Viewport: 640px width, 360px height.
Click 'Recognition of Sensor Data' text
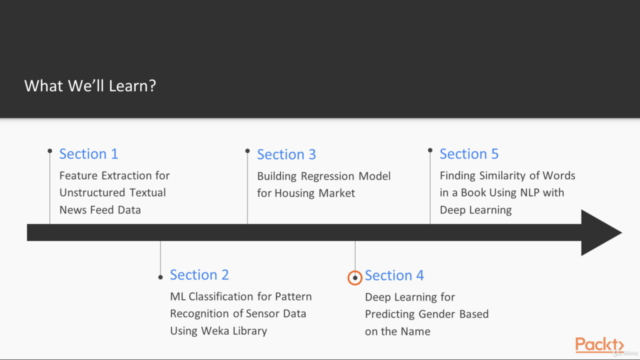238,313
